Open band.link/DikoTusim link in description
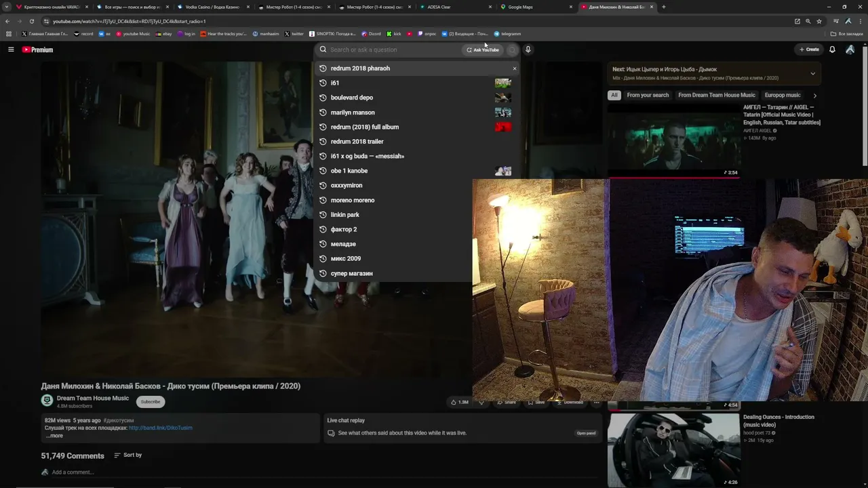868x488 pixels. click(x=161, y=428)
